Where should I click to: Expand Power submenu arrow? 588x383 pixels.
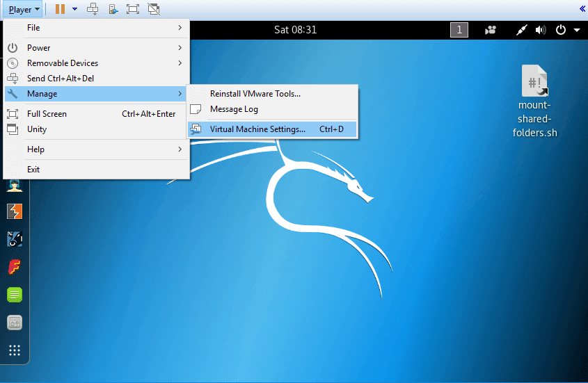coord(180,48)
